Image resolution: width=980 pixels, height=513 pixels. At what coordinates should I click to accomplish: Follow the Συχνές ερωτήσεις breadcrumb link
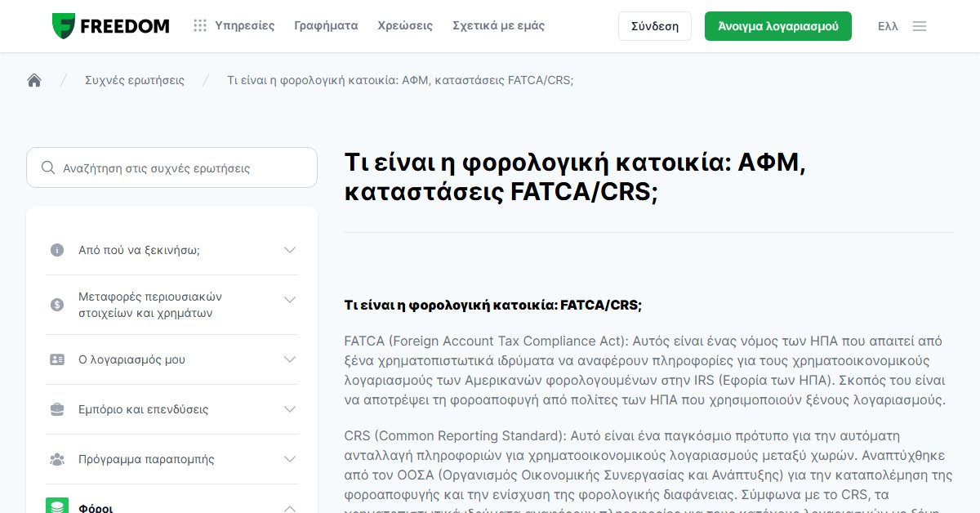[135, 80]
